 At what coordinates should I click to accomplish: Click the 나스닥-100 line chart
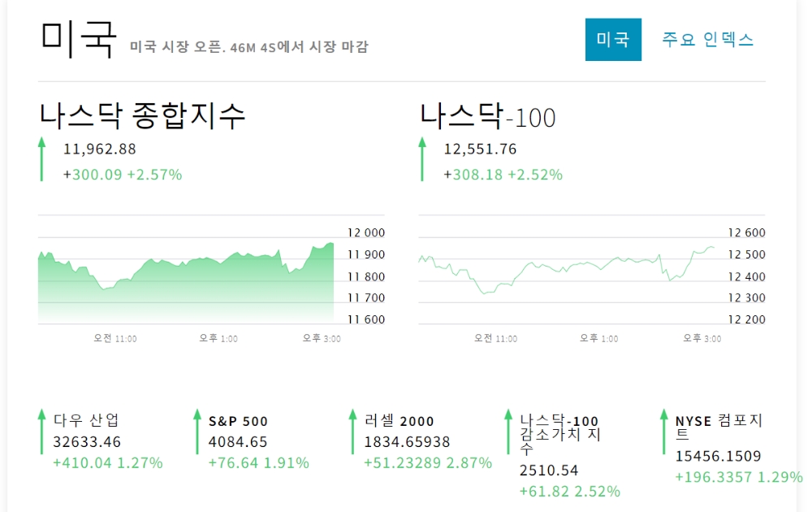click(x=567, y=271)
